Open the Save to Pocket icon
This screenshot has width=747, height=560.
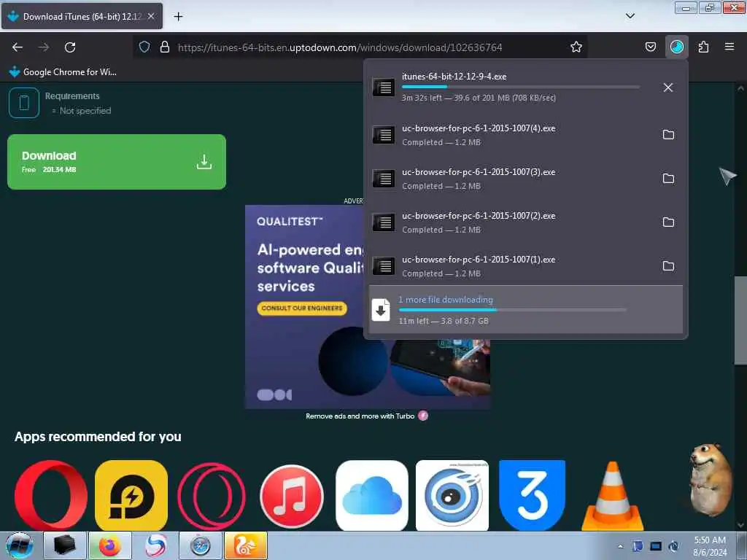point(650,47)
